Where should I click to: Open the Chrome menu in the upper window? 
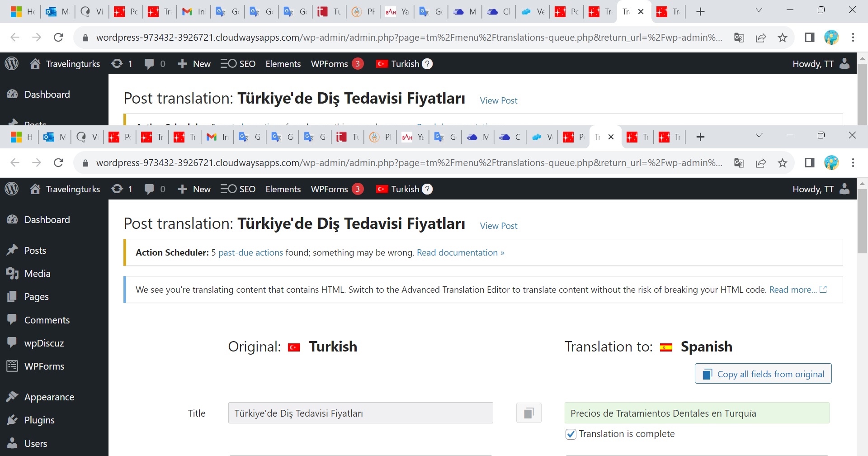(853, 38)
